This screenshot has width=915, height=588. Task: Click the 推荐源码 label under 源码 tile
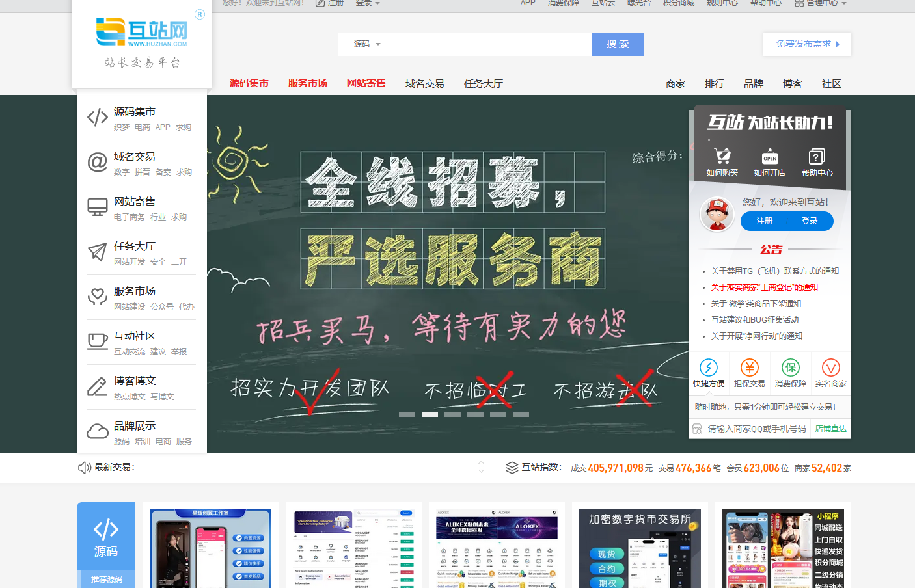[106, 579]
